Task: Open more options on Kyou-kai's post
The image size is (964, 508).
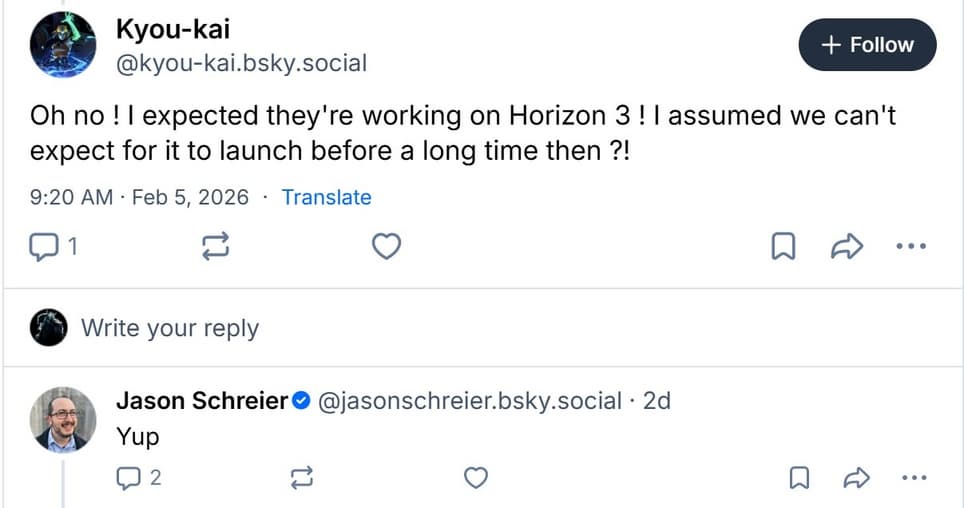Action: 911,246
